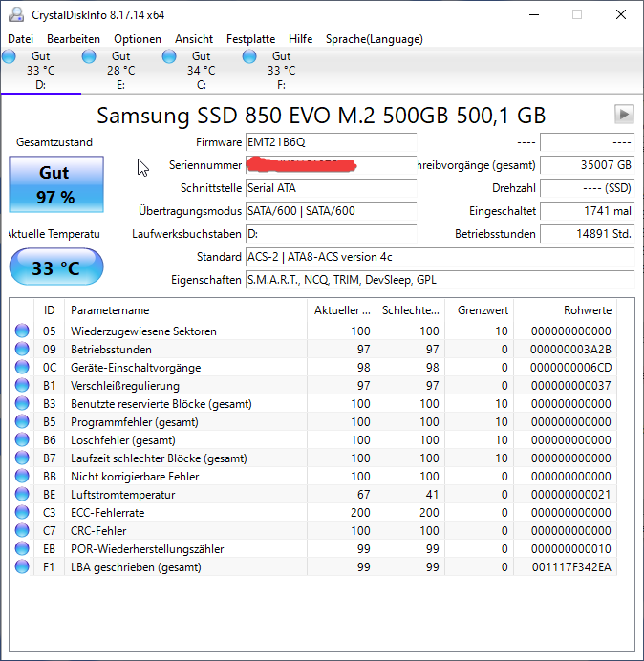
Task: Select drive E: tab at 28 °C
Action: [x=121, y=71]
